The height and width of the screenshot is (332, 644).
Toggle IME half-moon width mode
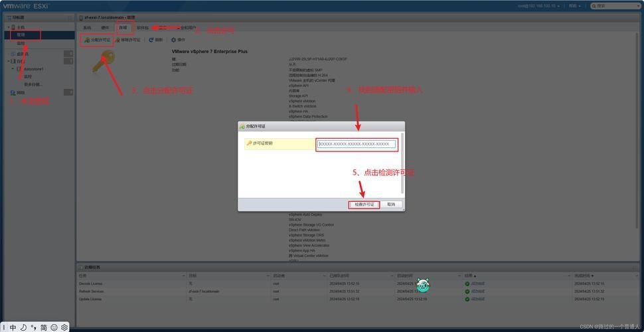pos(23,327)
